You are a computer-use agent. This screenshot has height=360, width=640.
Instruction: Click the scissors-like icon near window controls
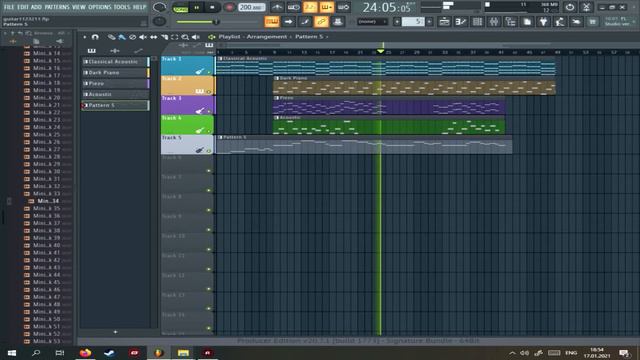pos(586,7)
